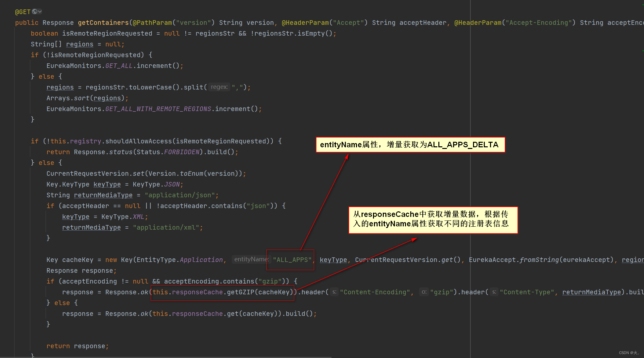Click the getContainers method name

(x=103, y=23)
